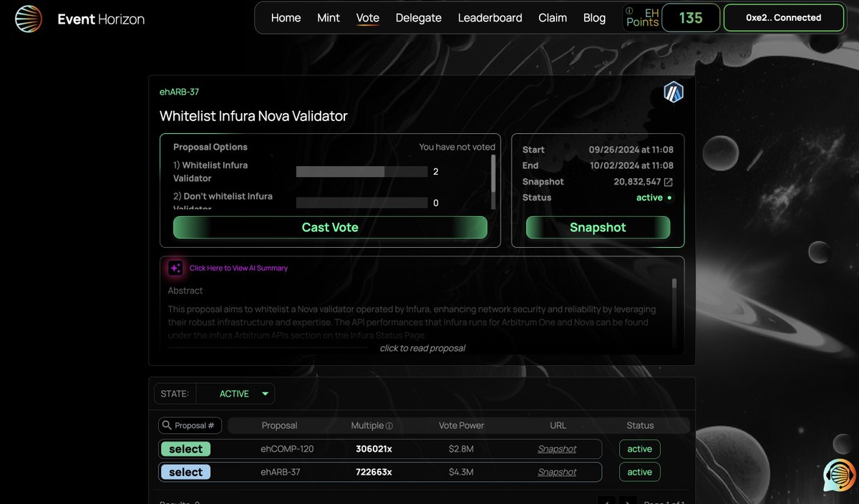This screenshot has height=504, width=859.
Task: Click the $4.3M vote power value
Action: click(461, 472)
